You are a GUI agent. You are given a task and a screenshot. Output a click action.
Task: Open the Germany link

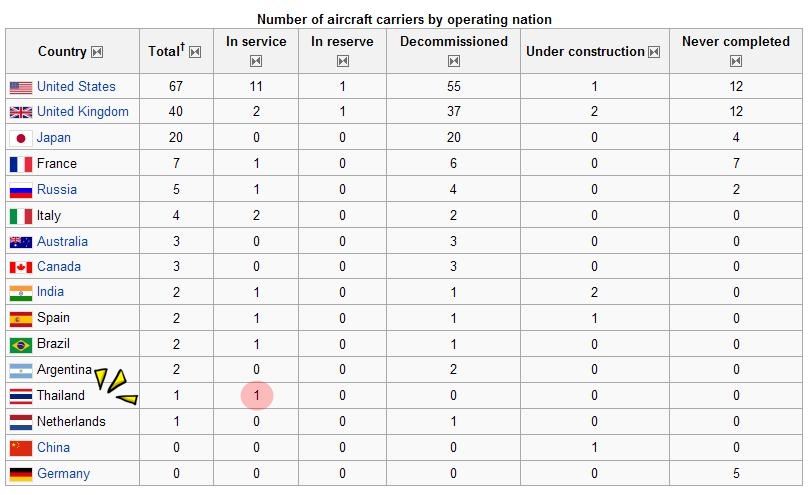point(63,473)
